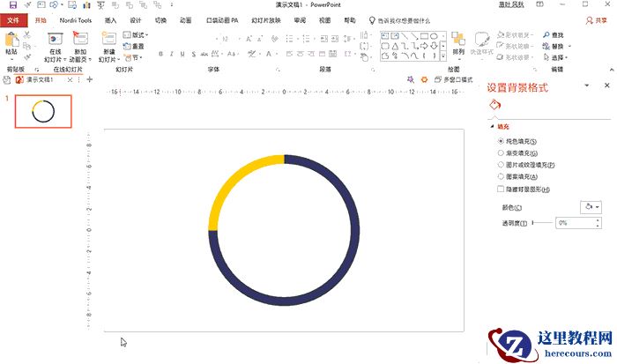This screenshot has height=364, width=617.
Task: Click the Share (共享) button
Action: point(597,20)
